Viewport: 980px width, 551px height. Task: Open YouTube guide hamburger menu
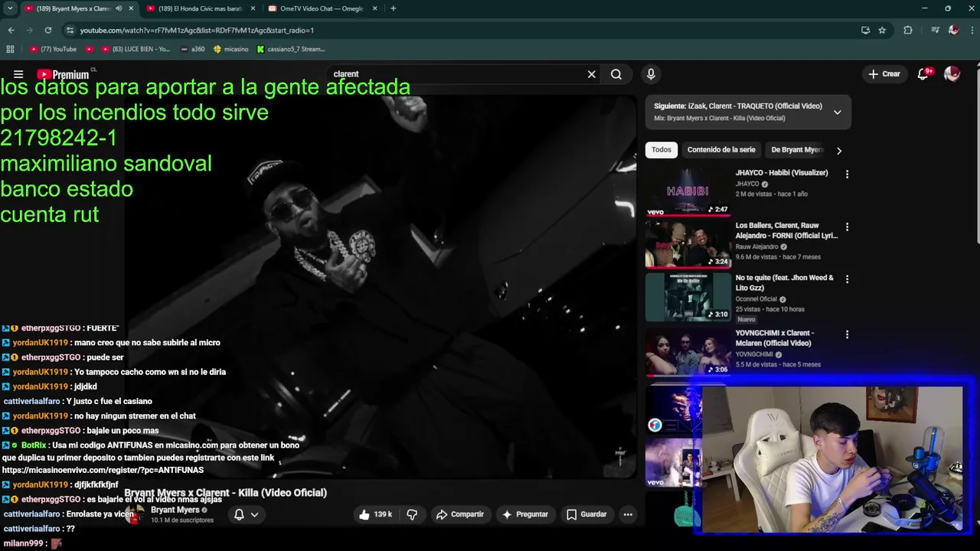(x=18, y=74)
